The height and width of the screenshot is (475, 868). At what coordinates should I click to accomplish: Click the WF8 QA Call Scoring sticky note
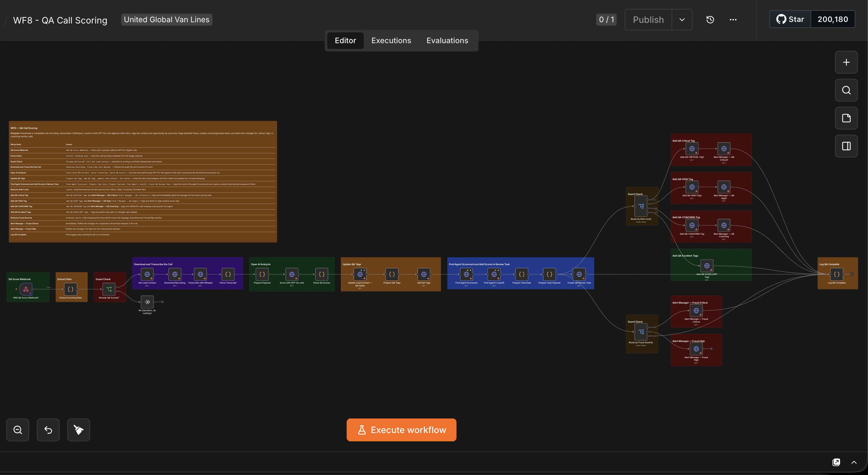(x=143, y=182)
